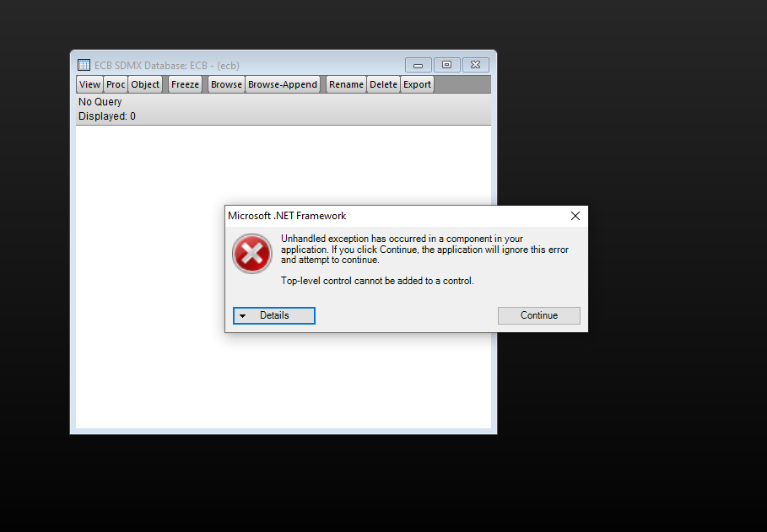767x532 pixels.
Task: Click the "Displayed: 0" status line
Action: tap(106, 116)
